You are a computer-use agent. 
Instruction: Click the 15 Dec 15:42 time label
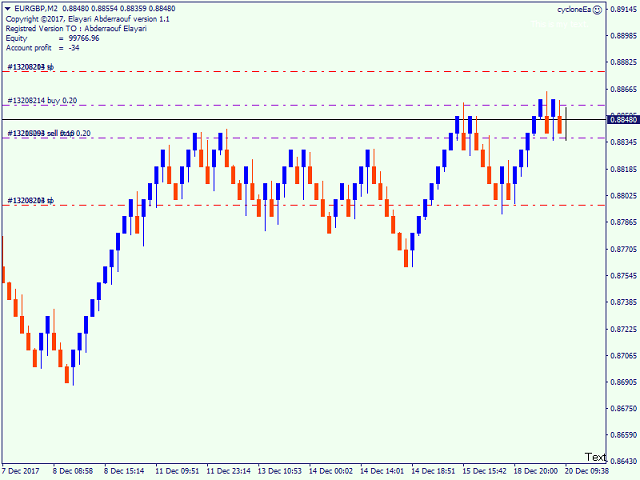pos(485,471)
